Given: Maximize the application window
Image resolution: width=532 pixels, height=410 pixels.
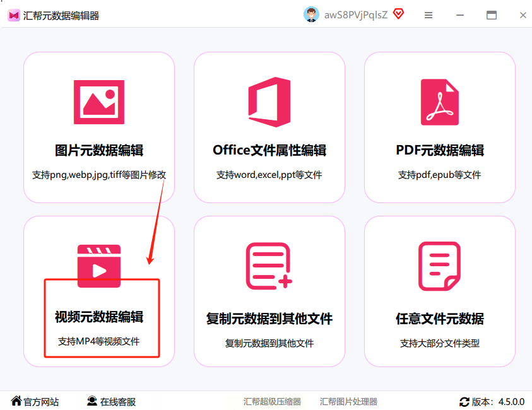Looking at the screenshot, I should (492, 15).
